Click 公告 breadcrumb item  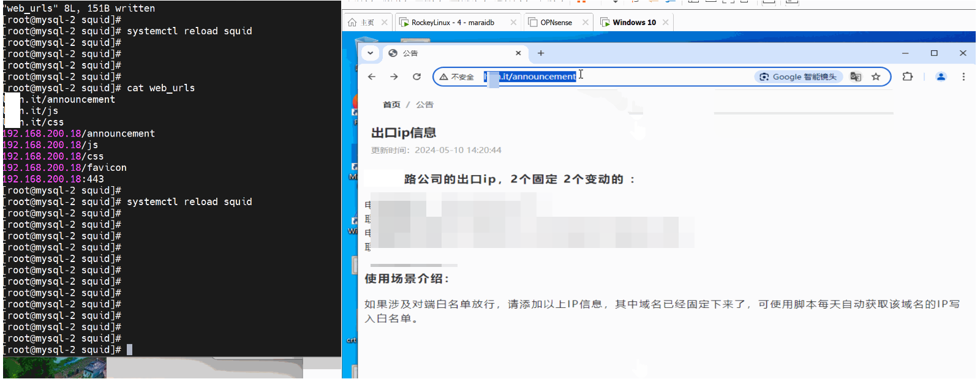coord(424,105)
